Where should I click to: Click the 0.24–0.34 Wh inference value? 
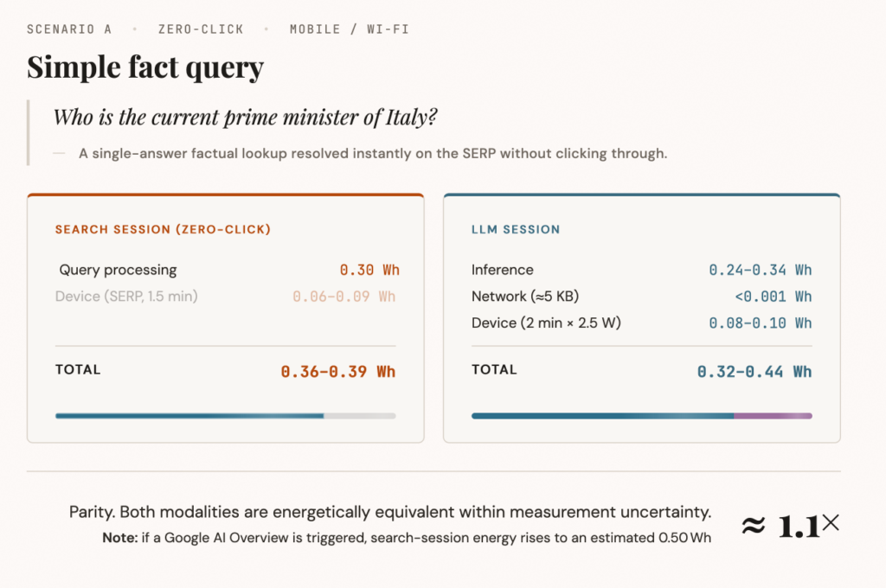760,270
